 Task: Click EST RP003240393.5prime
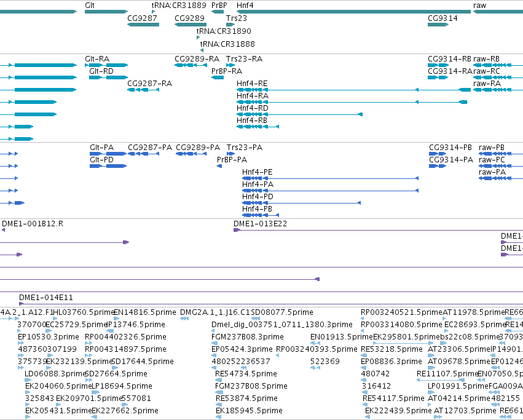tap(278, 355)
